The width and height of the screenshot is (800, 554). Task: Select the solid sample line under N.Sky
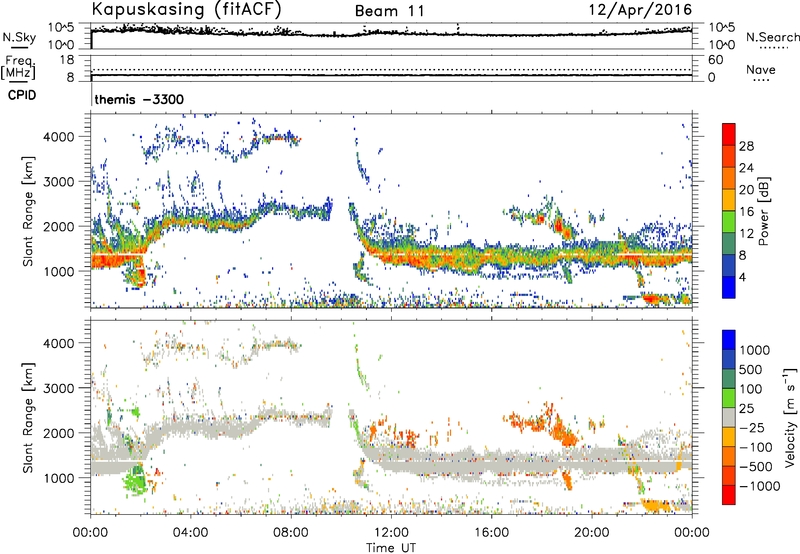19,47
